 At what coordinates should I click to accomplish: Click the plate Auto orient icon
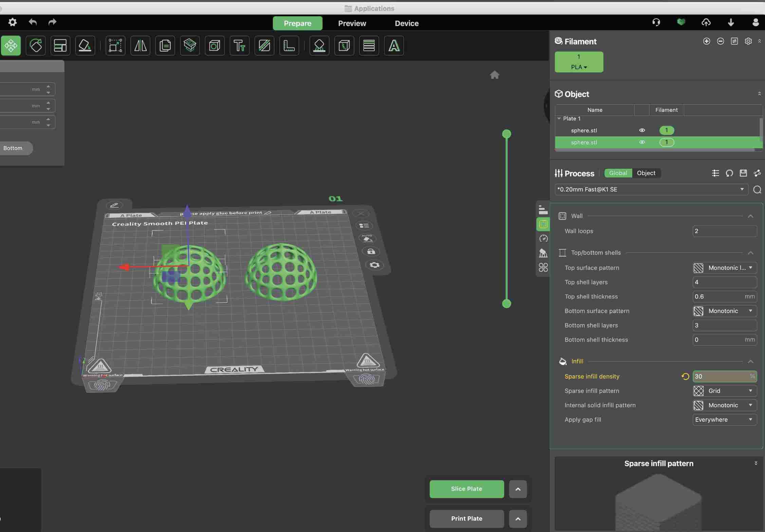coord(368,238)
